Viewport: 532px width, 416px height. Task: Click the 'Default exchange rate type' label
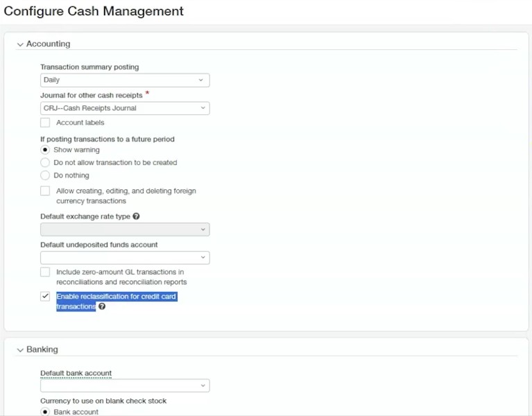(x=85, y=216)
